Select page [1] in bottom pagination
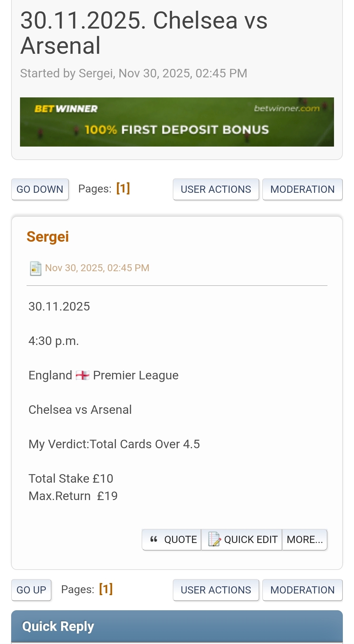The image size is (354, 644). pyautogui.click(x=106, y=589)
